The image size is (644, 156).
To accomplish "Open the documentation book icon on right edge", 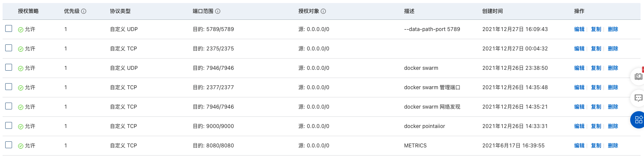I will [x=637, y=77].
